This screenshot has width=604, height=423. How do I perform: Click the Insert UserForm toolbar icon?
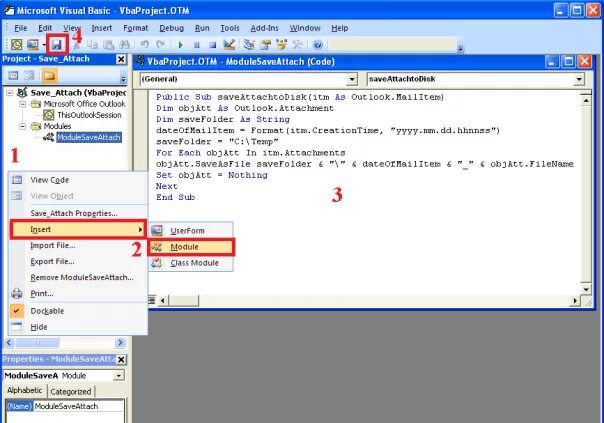point(33,45)
